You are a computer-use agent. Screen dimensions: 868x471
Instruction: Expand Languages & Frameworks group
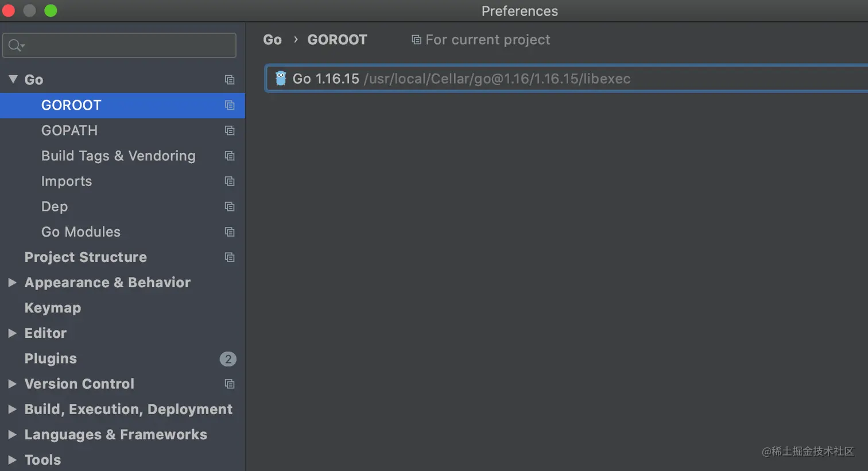point(12,435)
